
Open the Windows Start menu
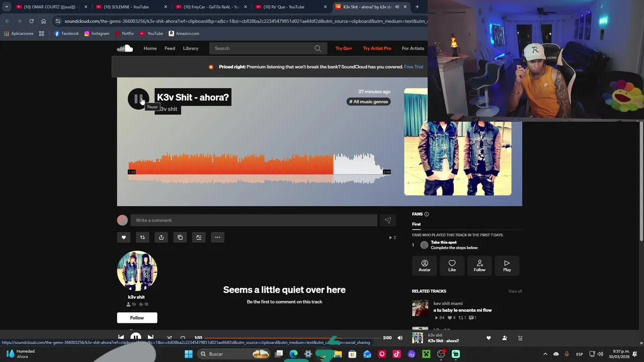point(189,354)
